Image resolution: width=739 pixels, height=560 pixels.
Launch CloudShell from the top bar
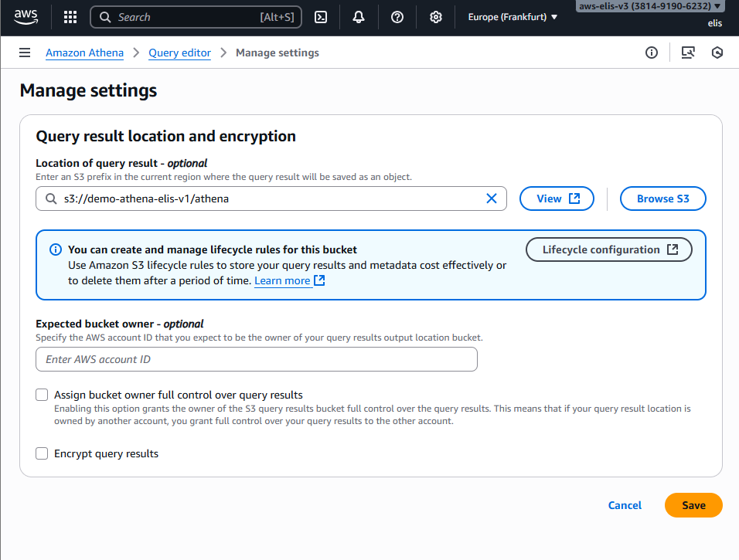tap(321, 17)
